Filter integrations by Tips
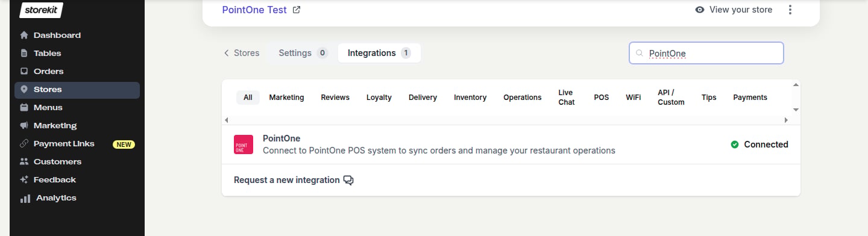Screen dimensions: 868x236 point(709,98)
